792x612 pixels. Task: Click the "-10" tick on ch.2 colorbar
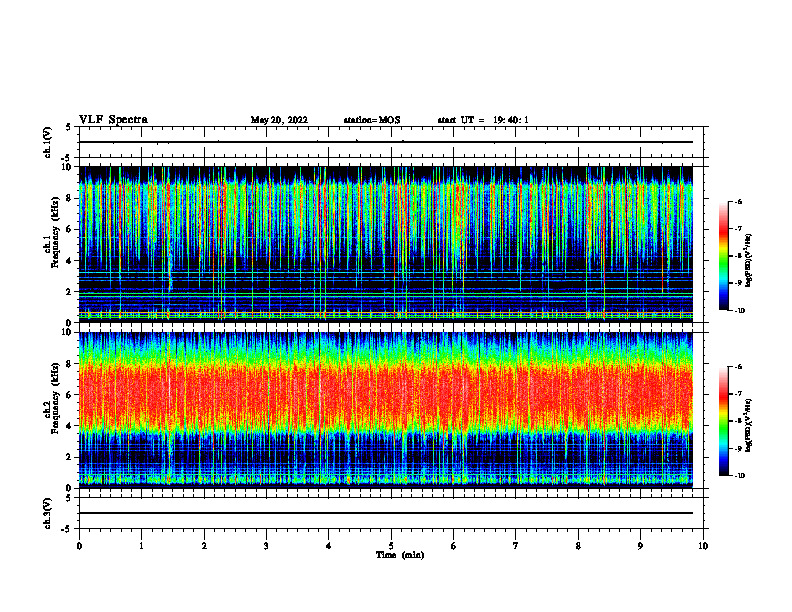739,476
